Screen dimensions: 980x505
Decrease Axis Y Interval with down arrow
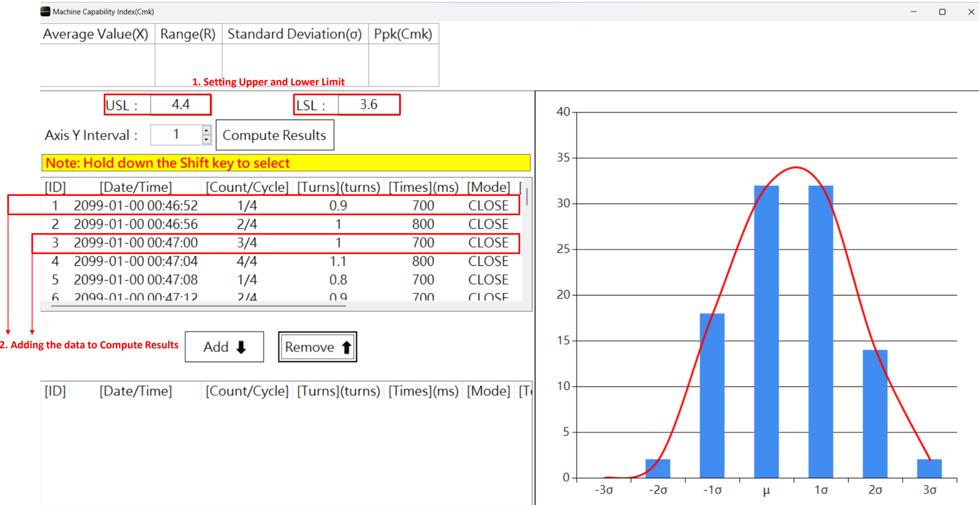tap(206, 139)
